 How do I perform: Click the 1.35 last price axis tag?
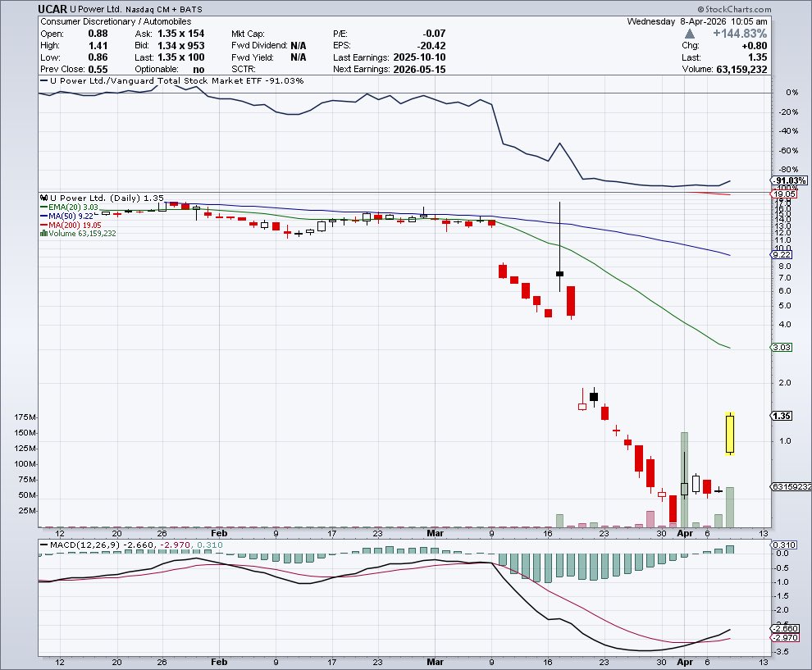click(782, 416)
